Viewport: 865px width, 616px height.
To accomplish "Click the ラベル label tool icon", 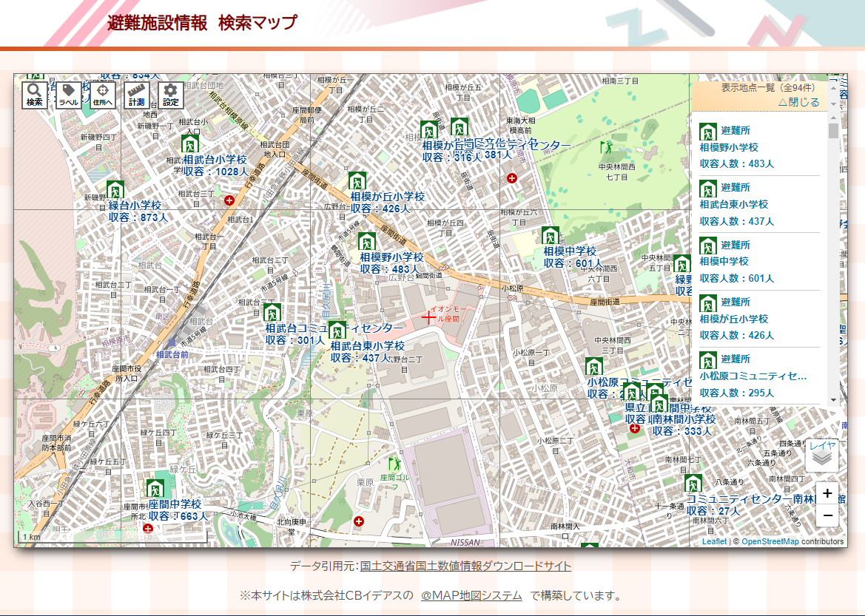I will pyautogui.click(x=69, y=95).
